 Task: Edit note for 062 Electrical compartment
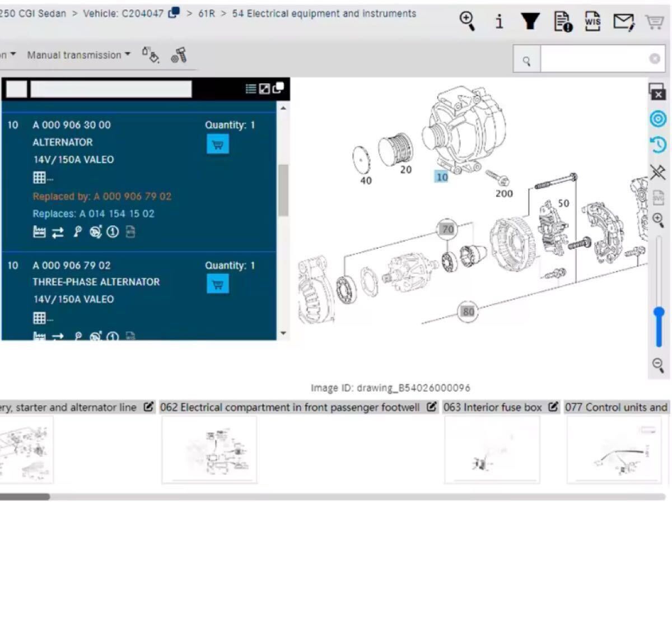[431, 407]
